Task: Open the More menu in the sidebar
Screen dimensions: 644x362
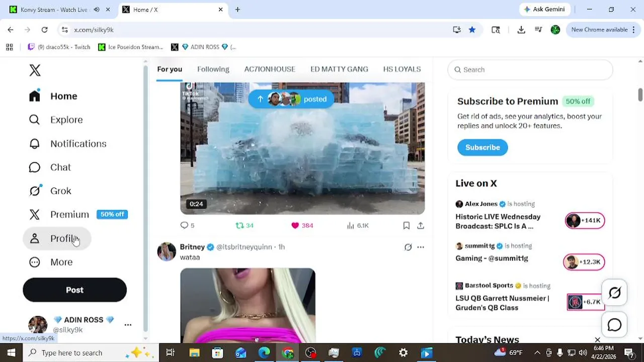Action: 51,262
